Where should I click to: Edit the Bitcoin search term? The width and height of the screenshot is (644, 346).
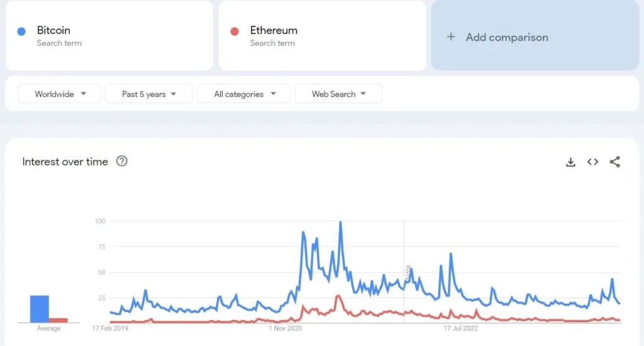54,30
